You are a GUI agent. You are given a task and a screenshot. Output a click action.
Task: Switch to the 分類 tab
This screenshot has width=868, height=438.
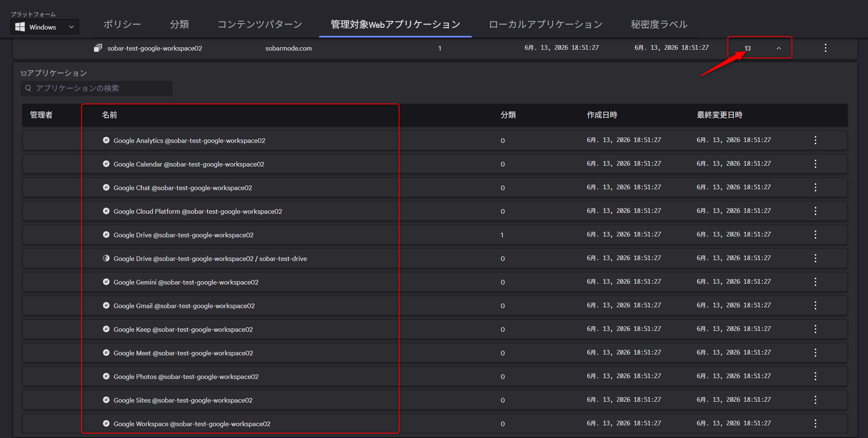pos(179,24)
